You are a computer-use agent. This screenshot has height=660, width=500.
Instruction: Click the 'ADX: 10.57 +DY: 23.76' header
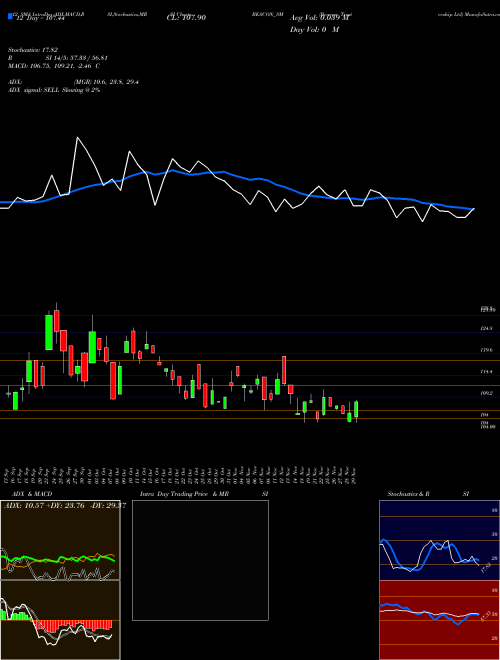click(65, 506)
